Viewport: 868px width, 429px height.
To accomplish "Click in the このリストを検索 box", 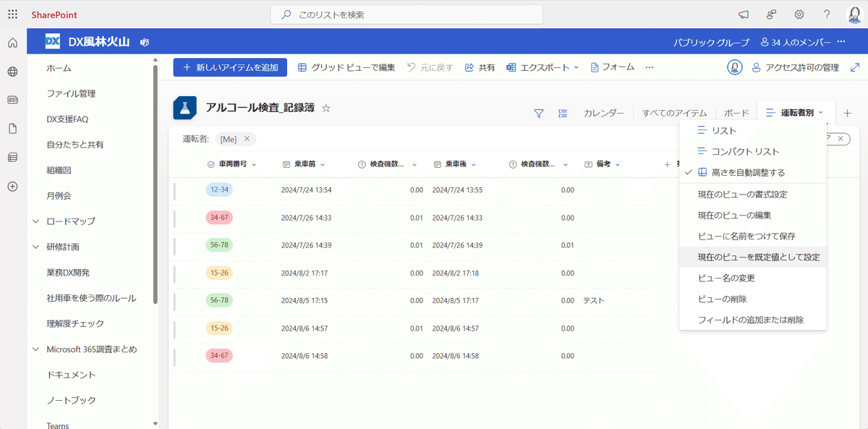I will pos(407,14).
